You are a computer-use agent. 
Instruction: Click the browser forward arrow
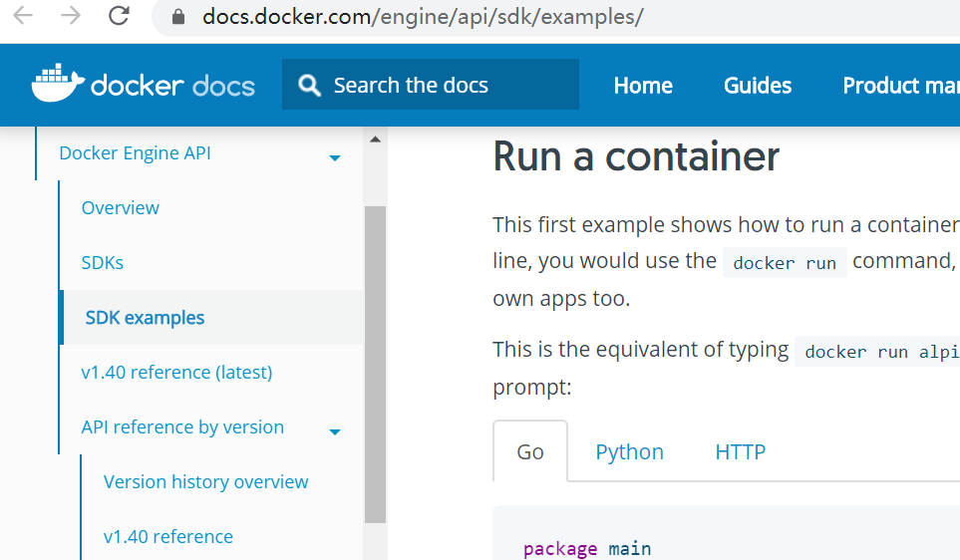point(71,16)
